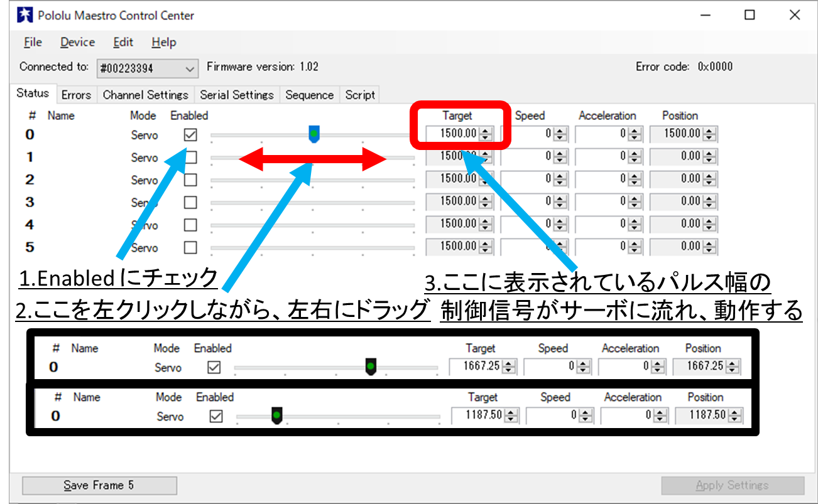The height and width of the screenshot is (504, 818).
Task: Switch to the Status tab
Action: (33, 94)
